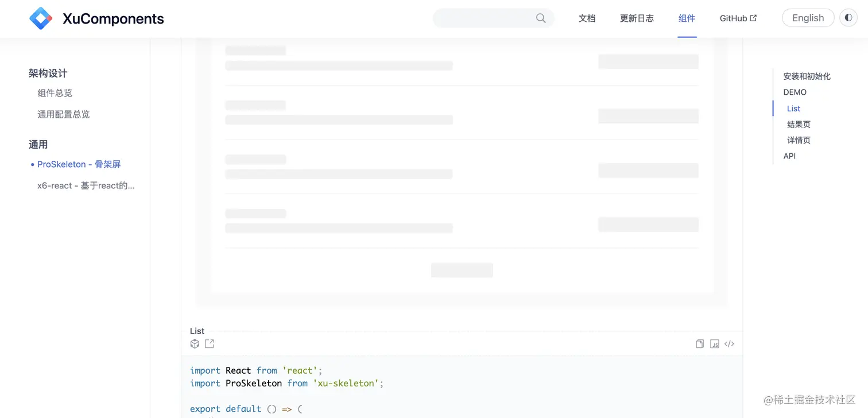This screenshot has width=868, height=418.
Task: Switch language with English button
Action: (808, 18)
